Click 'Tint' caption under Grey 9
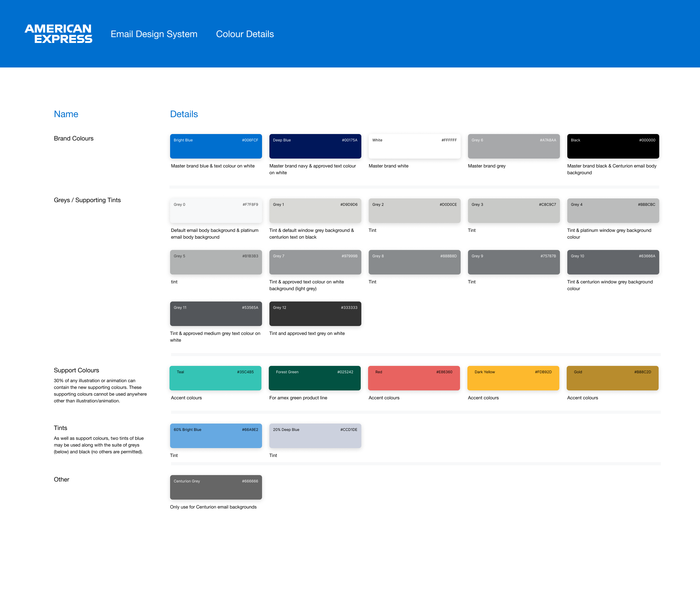 (472, 282)
